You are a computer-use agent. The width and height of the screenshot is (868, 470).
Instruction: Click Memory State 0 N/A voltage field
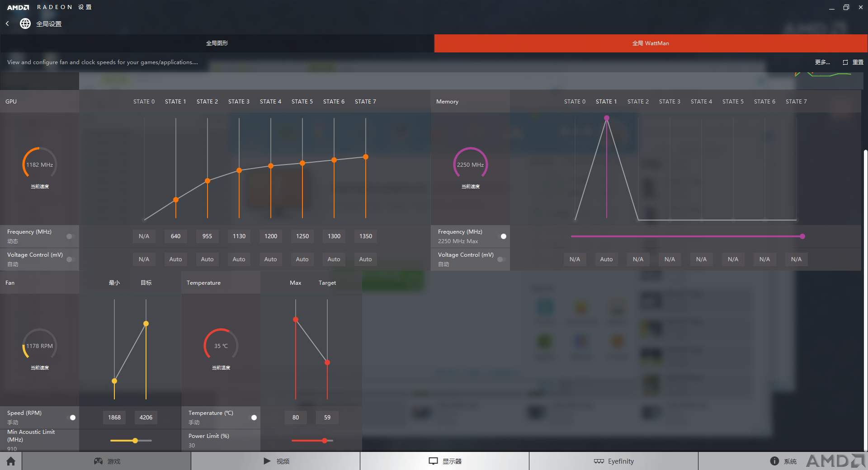(x=575, y=259)
